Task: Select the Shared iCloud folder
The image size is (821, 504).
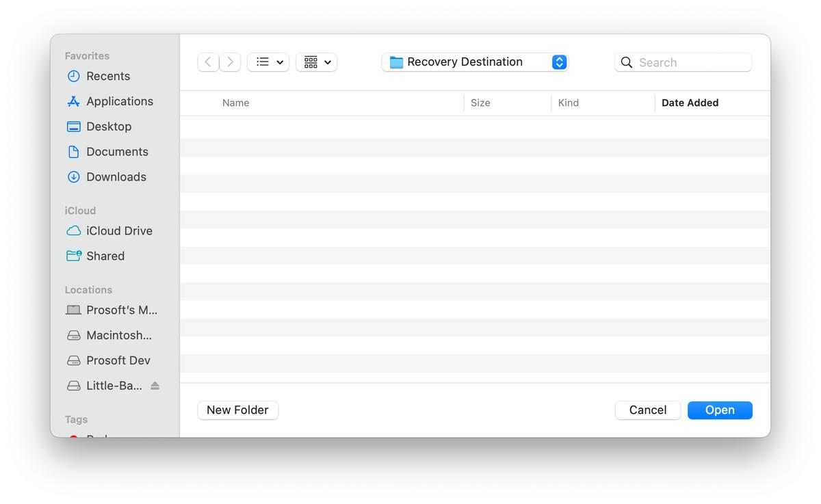Action: tap(105, 256)
